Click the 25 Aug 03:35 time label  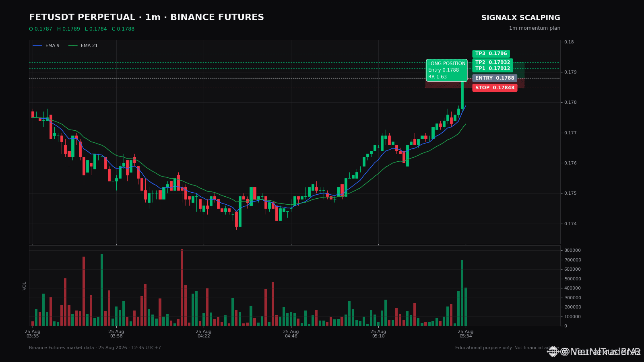tap(33, 334)
